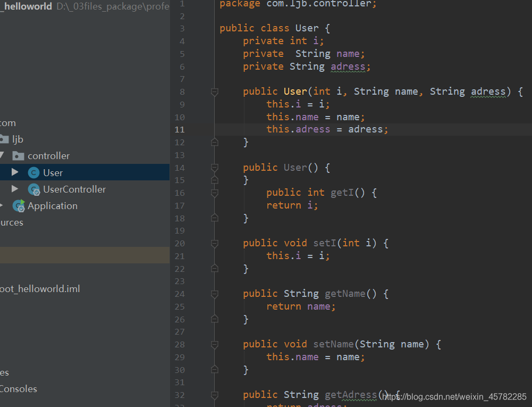Click the controller folder icon
The height and width of the screenshot is (407, 532).
coord(18,156)
